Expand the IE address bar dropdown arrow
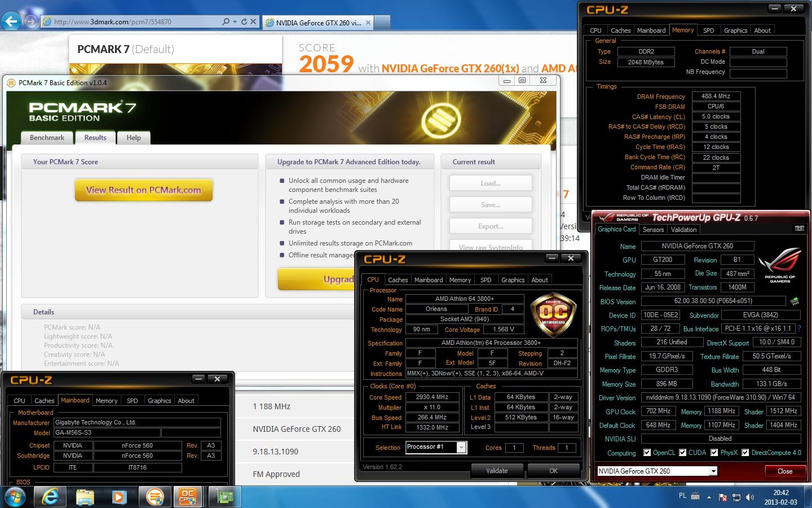This screenshot has width=812, height=508. [x=235, y=21]
